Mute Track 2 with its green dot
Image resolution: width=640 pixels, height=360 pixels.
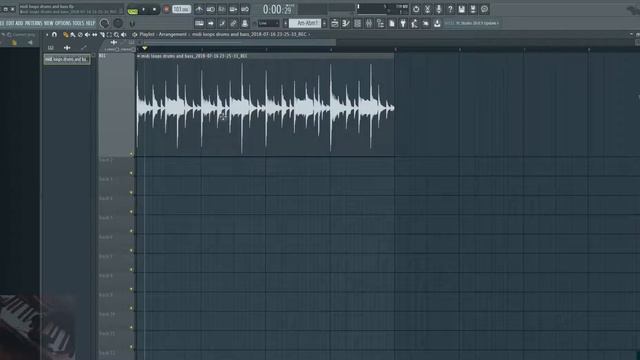click(x=131, y=173)
